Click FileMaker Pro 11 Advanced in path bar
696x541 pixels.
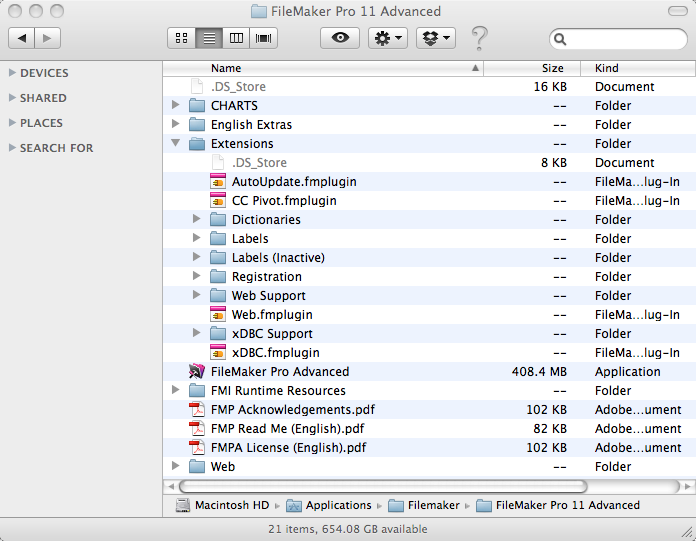click(558, 505)
